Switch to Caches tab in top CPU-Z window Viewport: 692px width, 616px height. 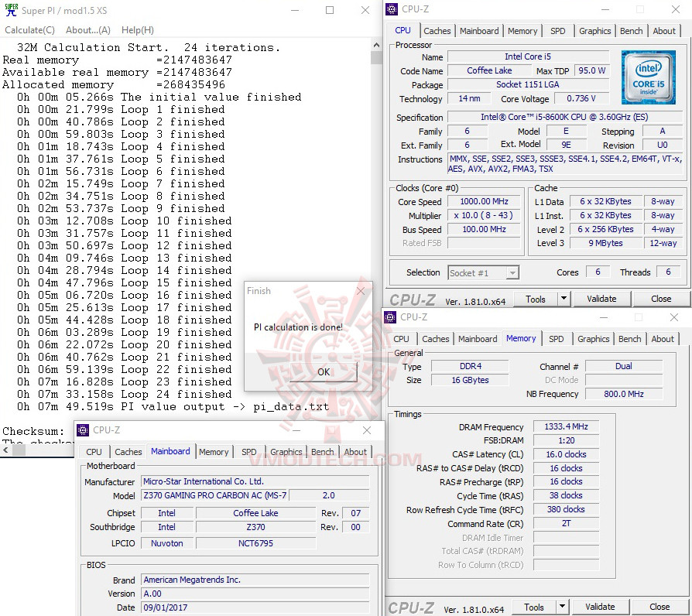(437, 31)
